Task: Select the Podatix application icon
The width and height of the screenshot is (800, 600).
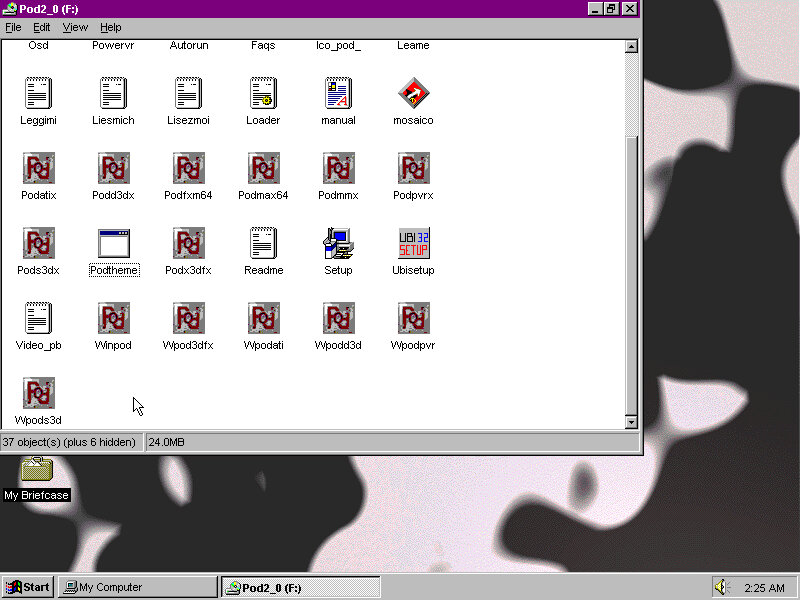Action: click(38, 169)
